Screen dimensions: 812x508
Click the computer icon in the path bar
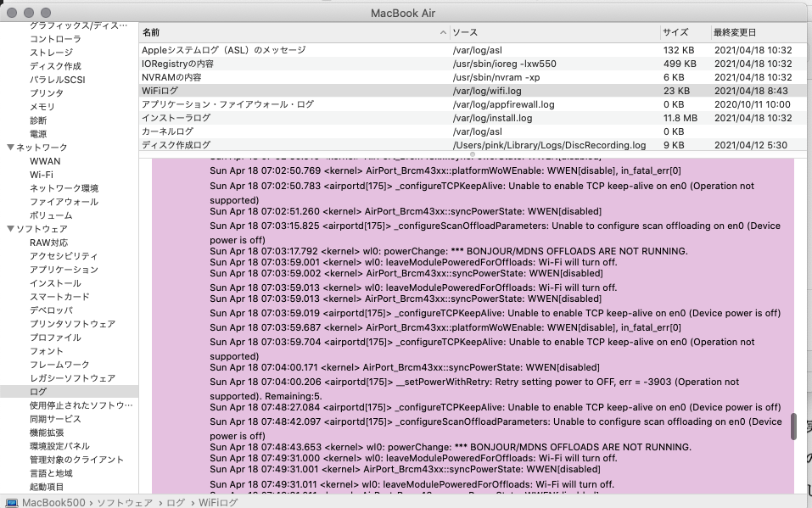point(12,502)
